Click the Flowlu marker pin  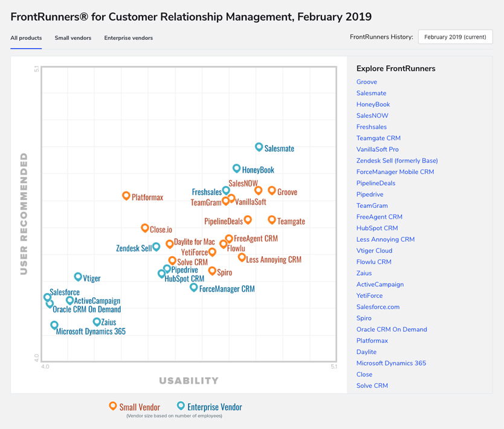click(224, 244)
